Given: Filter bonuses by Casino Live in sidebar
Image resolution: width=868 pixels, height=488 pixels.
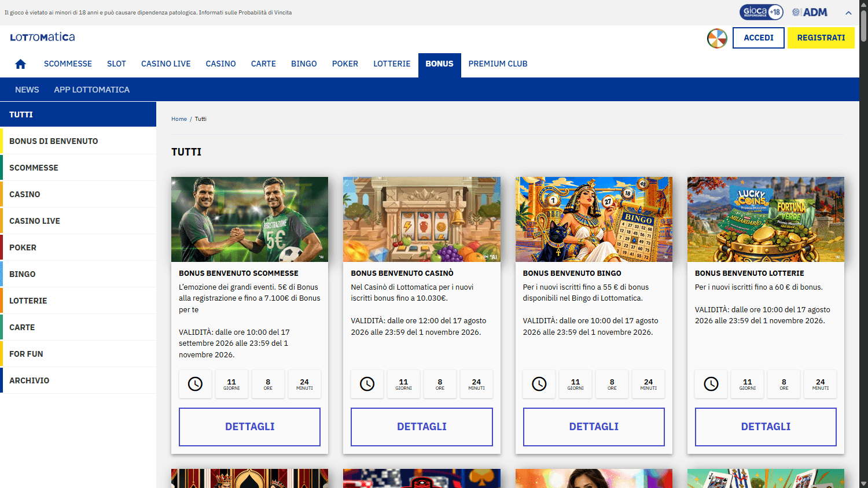Looking at the screenshot, I should pos(78,221).
